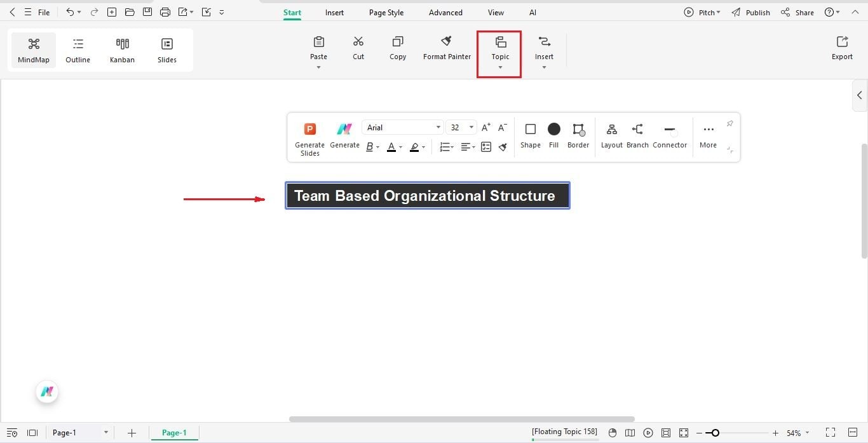The width and height of the screenshot is (868, 443).
Task: Switch to Kanban view mode
Action: tap(122, 50)
